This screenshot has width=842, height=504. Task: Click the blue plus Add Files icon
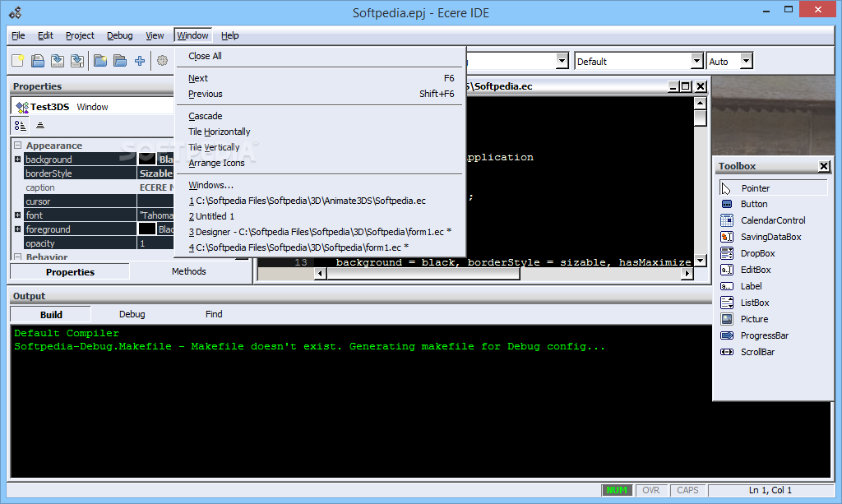tap(140, 61)
